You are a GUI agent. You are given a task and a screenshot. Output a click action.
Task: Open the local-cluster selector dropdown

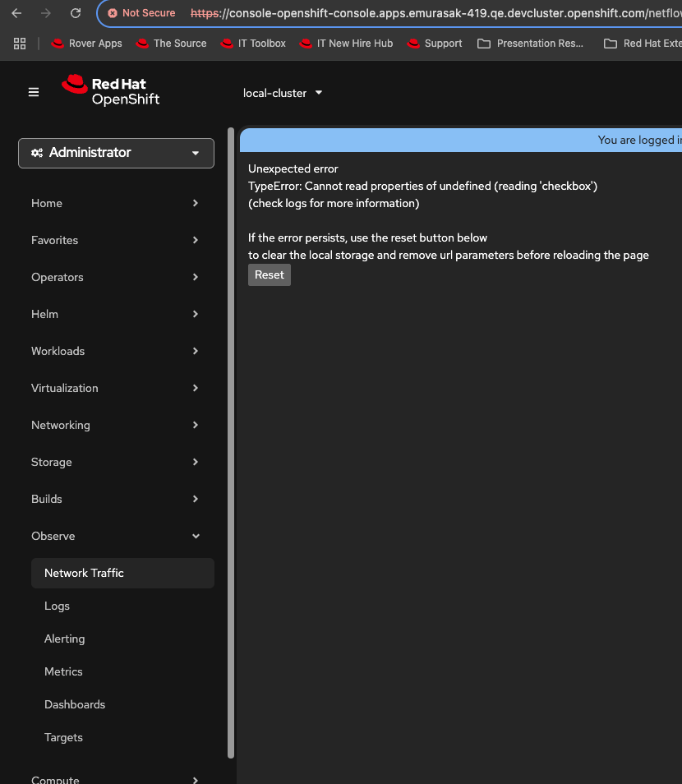point(283,93)
